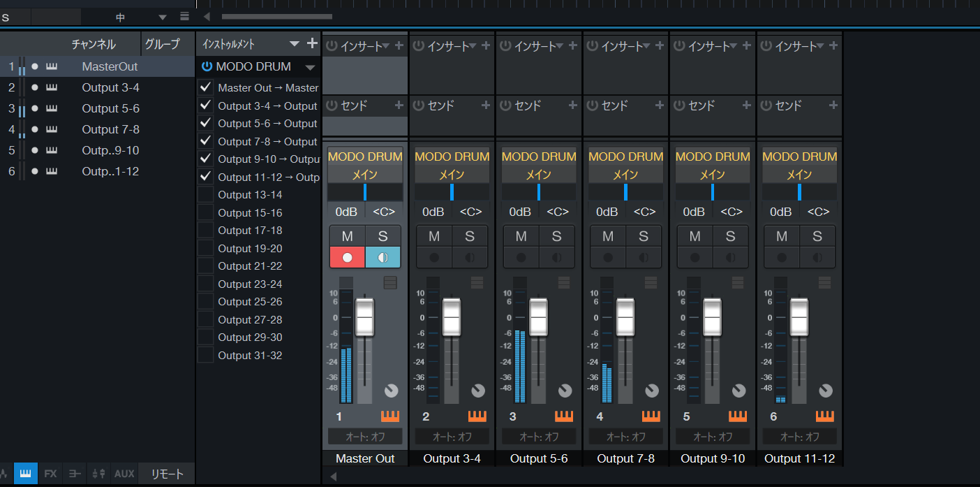The height and width of the screenshot is (487, 980).
Task: Open the リモート panel
Action: pyautogui.click(x=167, y=474)
